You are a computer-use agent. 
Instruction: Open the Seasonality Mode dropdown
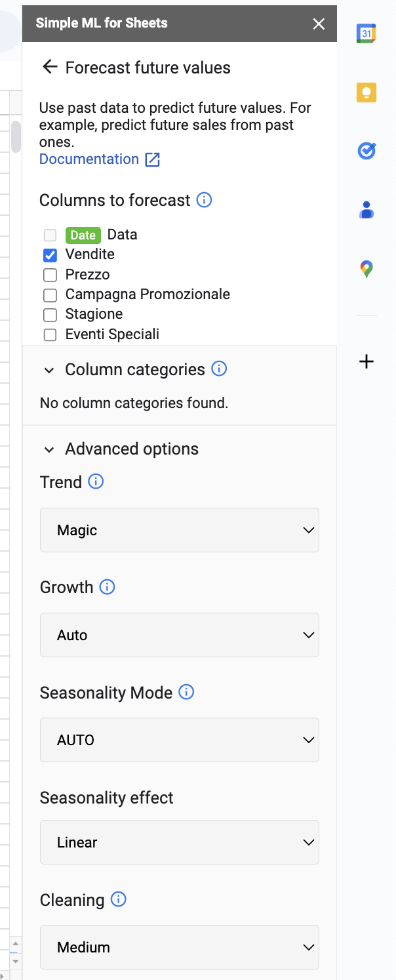(180, 740)
